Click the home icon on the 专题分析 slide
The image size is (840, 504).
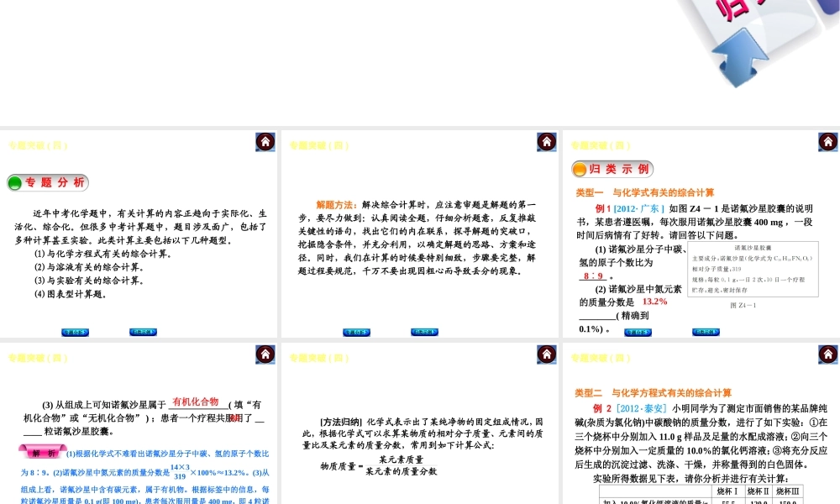(x=265, y=141)
